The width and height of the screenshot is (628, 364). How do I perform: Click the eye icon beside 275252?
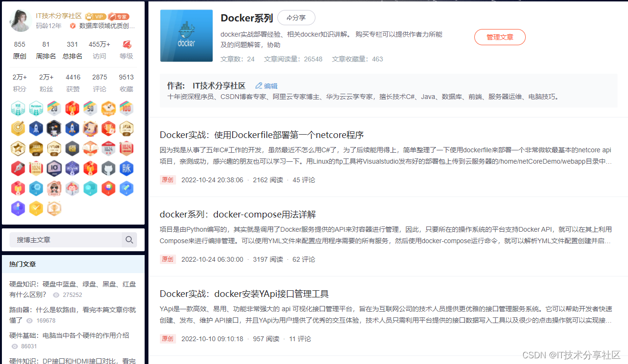pos(56,295)
